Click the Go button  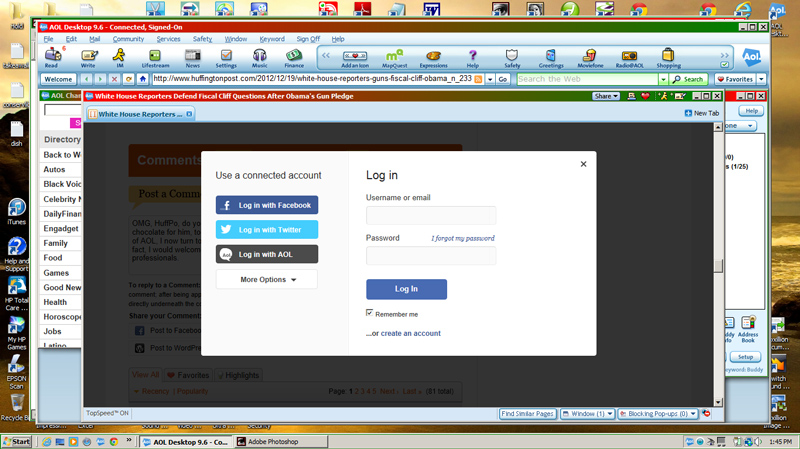click(503, 79)
